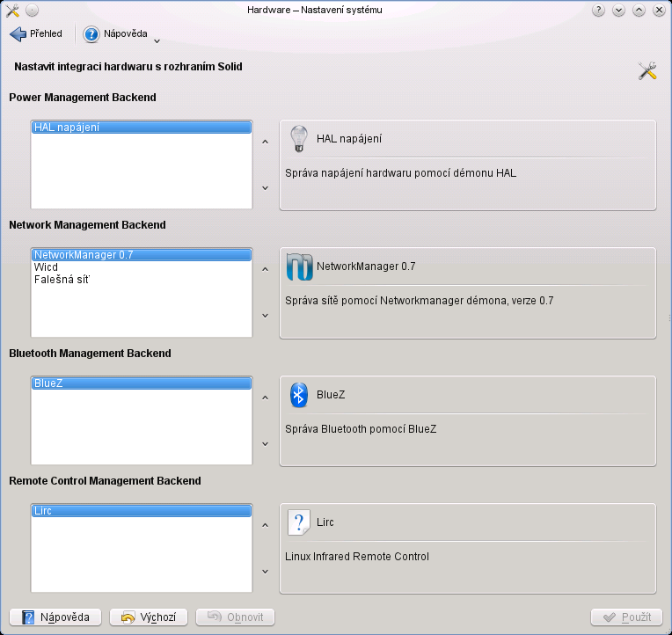Click the light bulb HAL napájení icon
This screenshot has width=672, height=635.
coord(299,138)
